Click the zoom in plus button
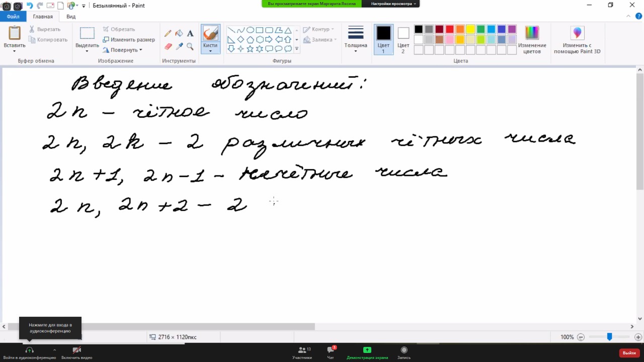The image size is (644, 362). (x=638, y=337)
